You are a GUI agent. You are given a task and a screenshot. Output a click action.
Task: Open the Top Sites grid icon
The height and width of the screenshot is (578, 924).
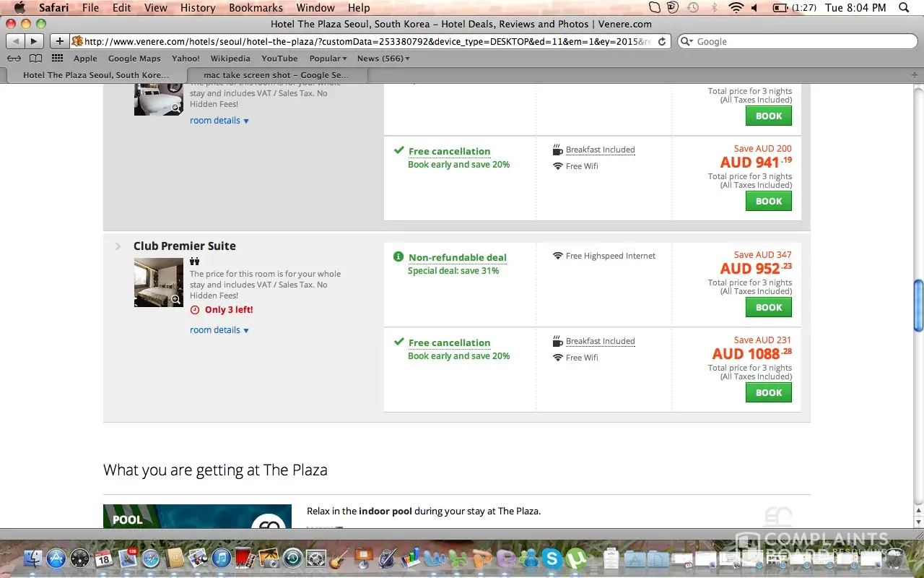tap(57, 59)
